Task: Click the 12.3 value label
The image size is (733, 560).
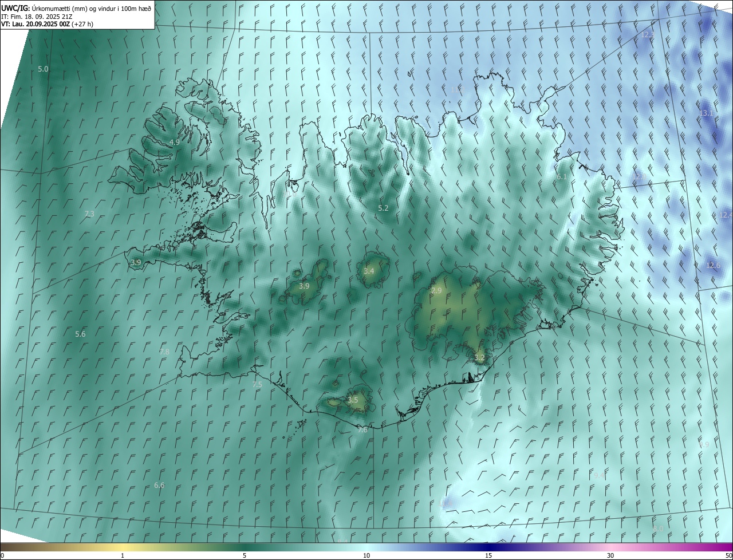Action: [648, 35]
